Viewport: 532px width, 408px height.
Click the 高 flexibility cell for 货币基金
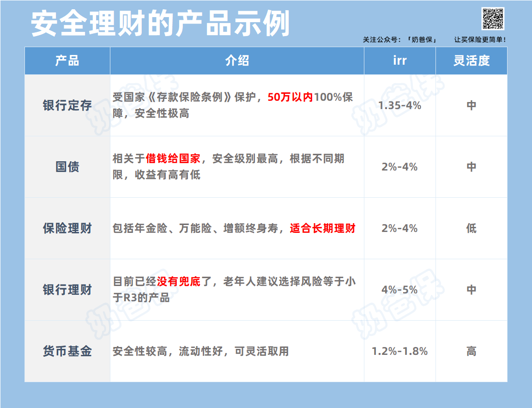pyautogui.click(x=471, y=351)
